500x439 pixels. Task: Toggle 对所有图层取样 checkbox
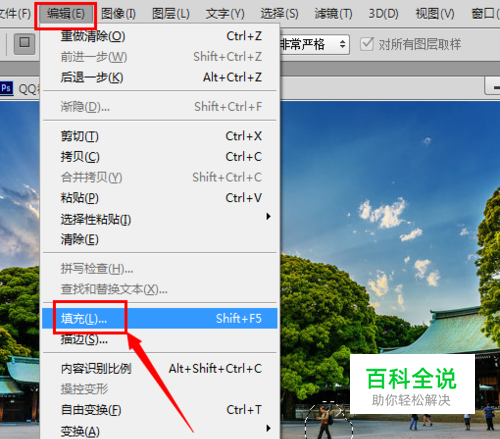coord(367,44)
